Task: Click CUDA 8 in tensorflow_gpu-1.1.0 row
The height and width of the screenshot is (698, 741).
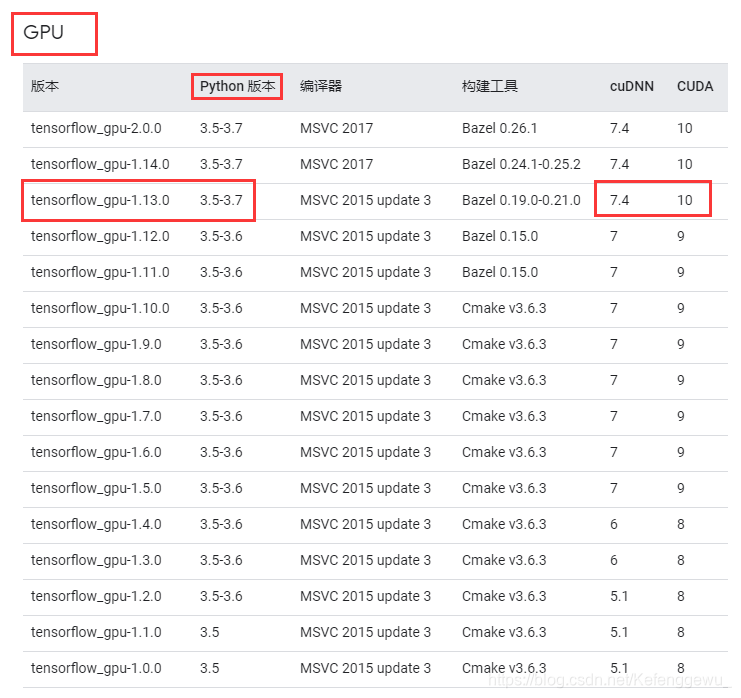Action: point(681,632)
